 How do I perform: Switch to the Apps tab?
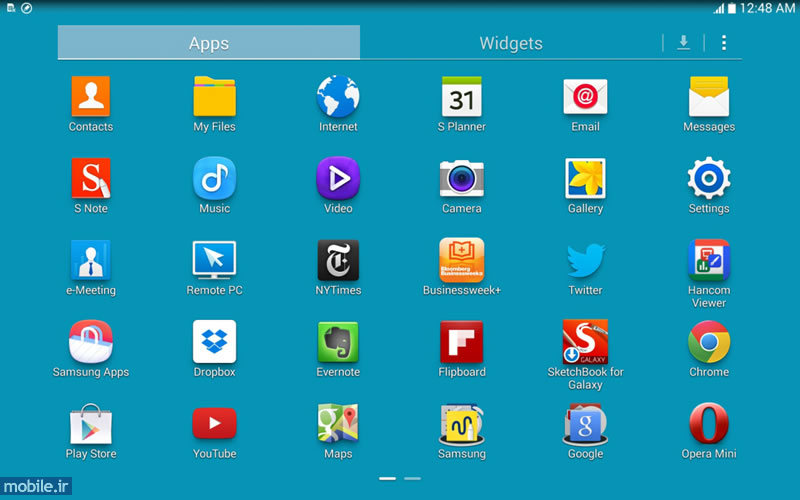[209, 43]
